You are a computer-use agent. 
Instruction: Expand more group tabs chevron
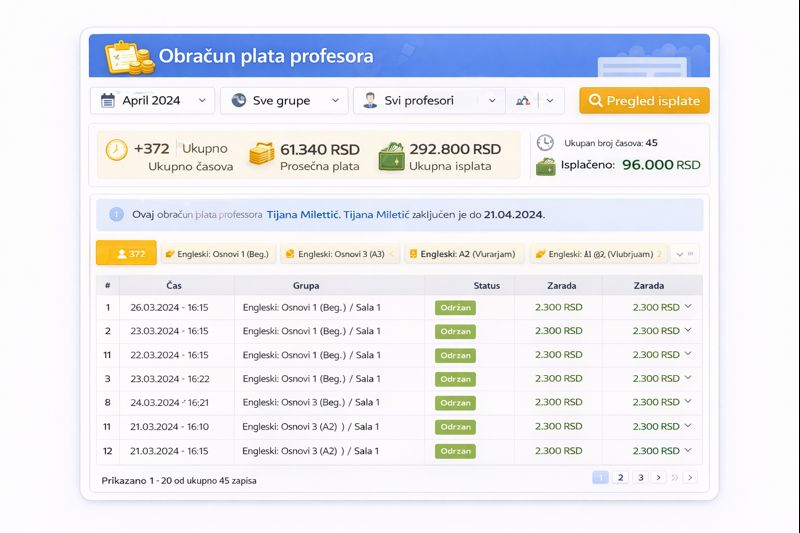coord(680,254)
